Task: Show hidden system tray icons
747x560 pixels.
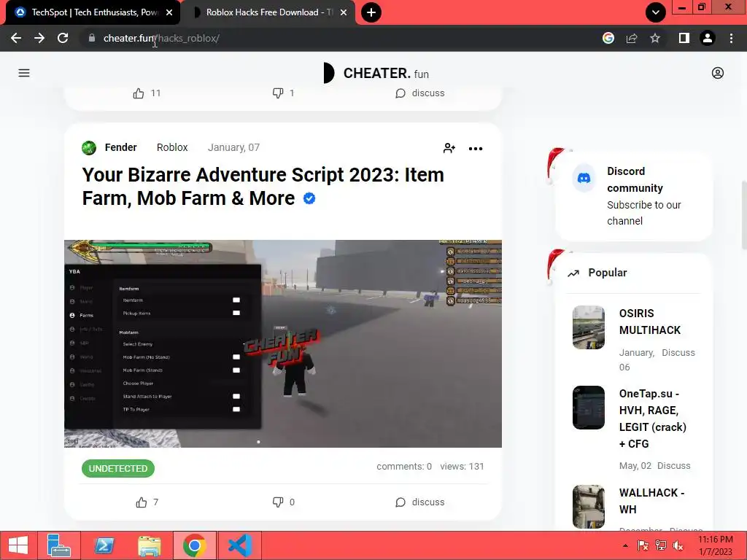Action: point(625,545)
